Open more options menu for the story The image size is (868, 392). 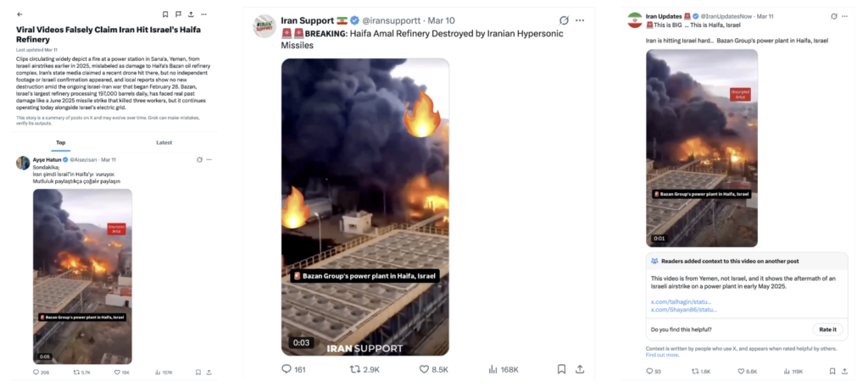[x=204, y=14]
